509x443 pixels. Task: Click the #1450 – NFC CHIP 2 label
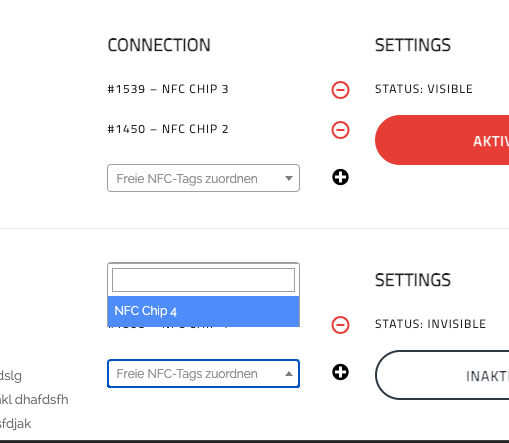click(x=168, y=129)
